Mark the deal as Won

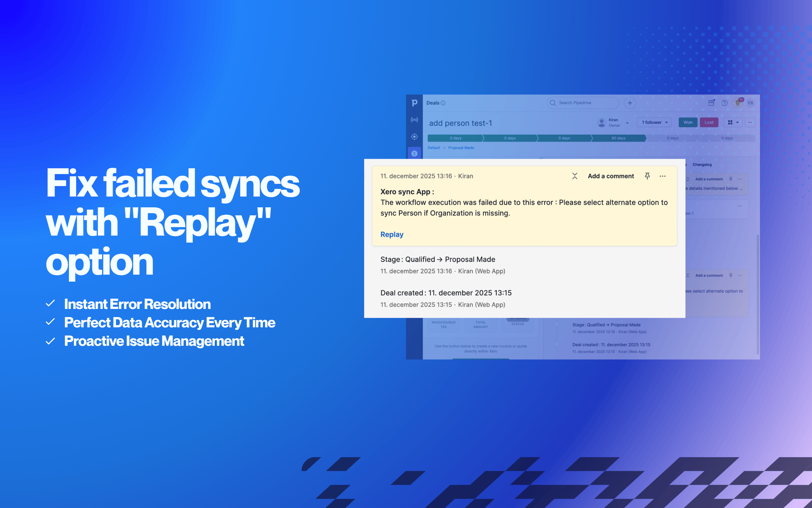(x=688, y=123)
